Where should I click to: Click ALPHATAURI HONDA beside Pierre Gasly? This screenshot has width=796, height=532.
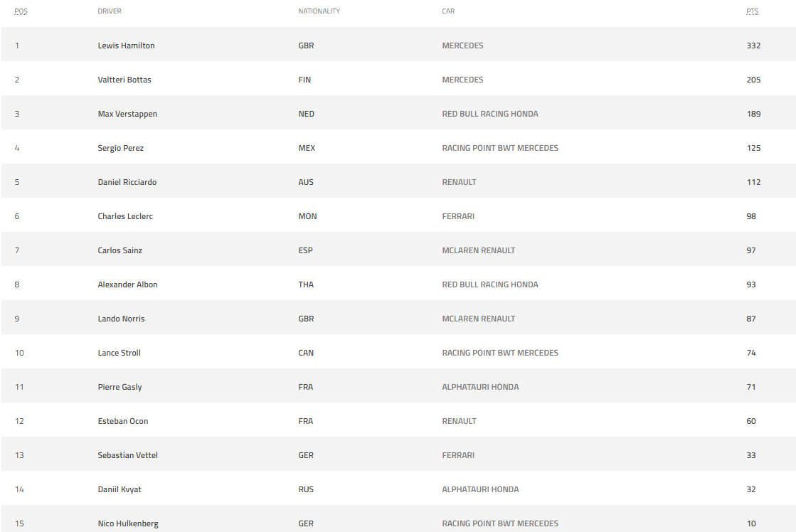480,387
